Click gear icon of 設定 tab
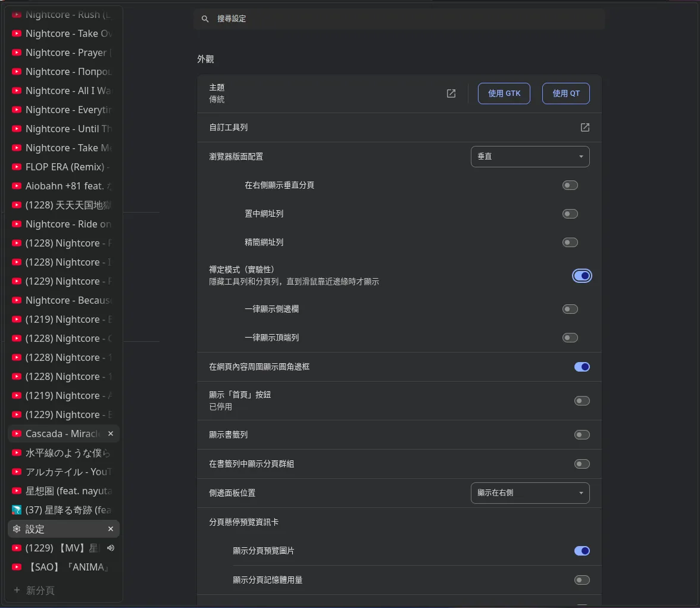The width and height of the screenshot is (700, 608). point(17,529)
